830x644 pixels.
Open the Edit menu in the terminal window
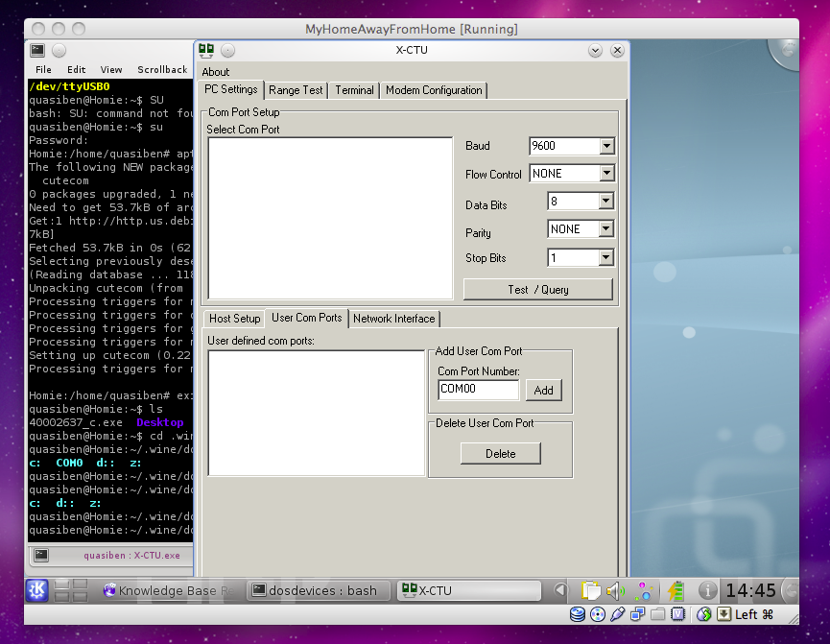76,70
